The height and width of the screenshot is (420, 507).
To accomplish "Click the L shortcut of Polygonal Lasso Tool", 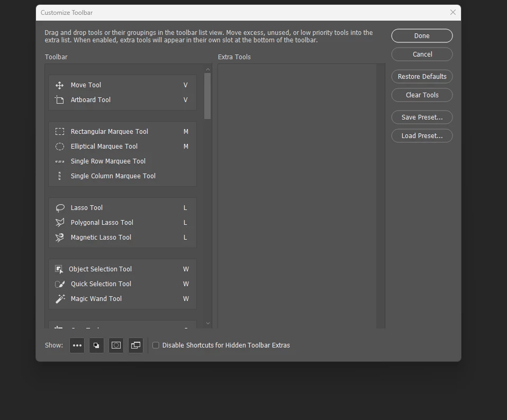I will 185,223.
